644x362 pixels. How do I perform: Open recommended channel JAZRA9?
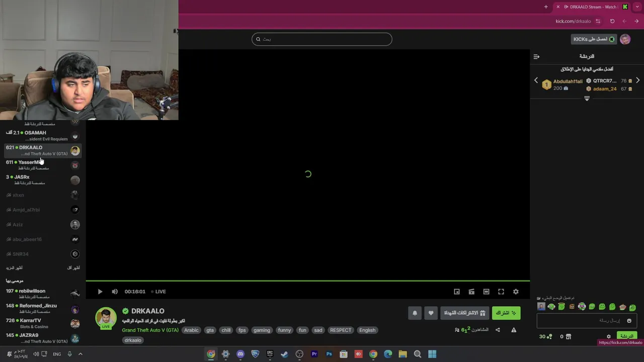coord(43,338)
